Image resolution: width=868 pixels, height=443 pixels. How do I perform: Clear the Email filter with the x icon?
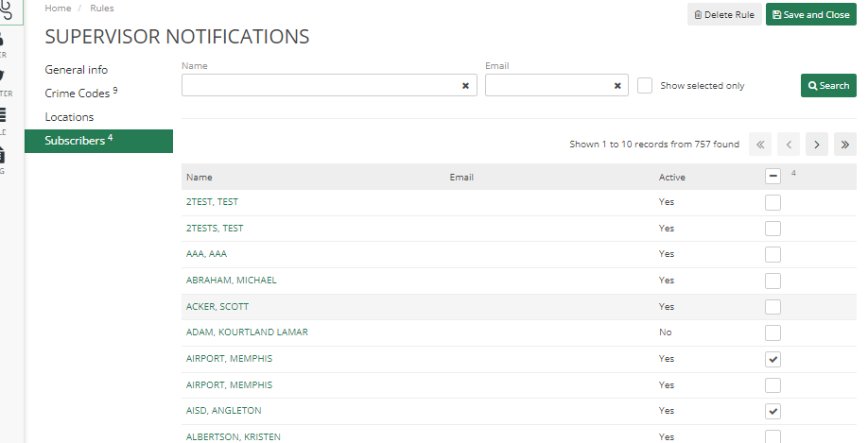pos(617,86)
